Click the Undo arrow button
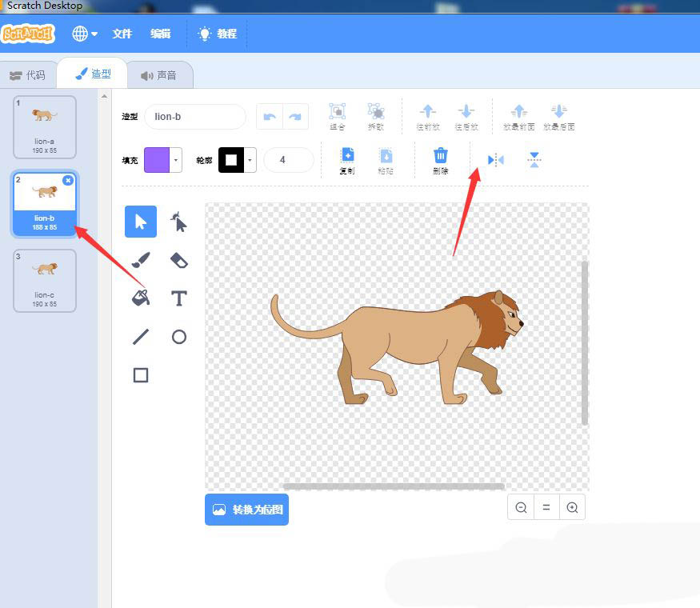The width and height of the screenshot is (700, 608). tap(270, 117)
